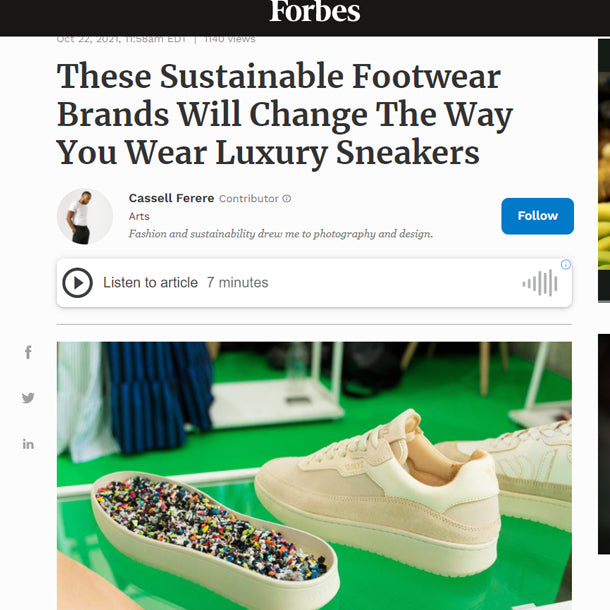Click the Forbes logo in header

314,12
